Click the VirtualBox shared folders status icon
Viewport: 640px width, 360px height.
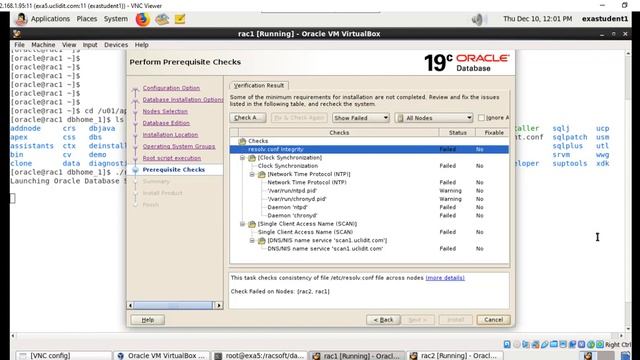pos(554,344)
